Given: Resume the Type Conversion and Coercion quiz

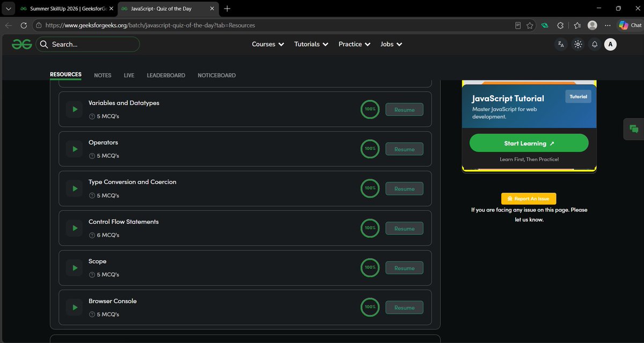Looking at the screenshot, I should [x=404, y=189].
